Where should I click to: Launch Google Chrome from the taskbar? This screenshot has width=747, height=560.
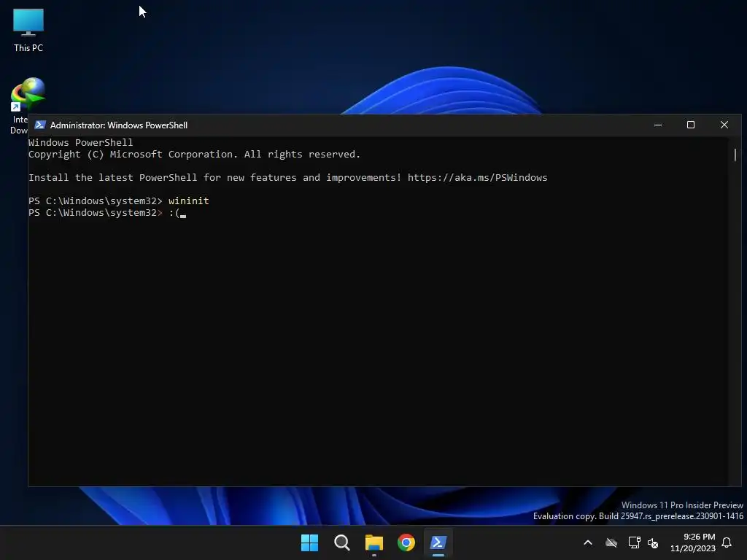(x=406, y=542)
